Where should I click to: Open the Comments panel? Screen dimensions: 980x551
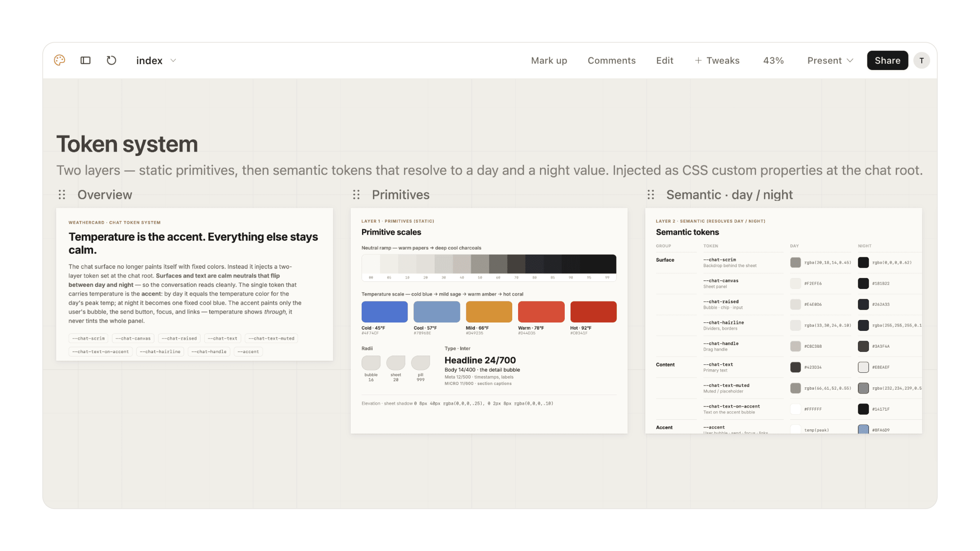[611, 60]
